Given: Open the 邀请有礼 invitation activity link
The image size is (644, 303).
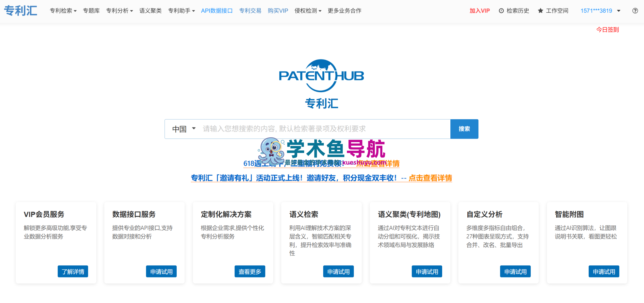Looking at the screenshot, I should [x=321, y=178].
